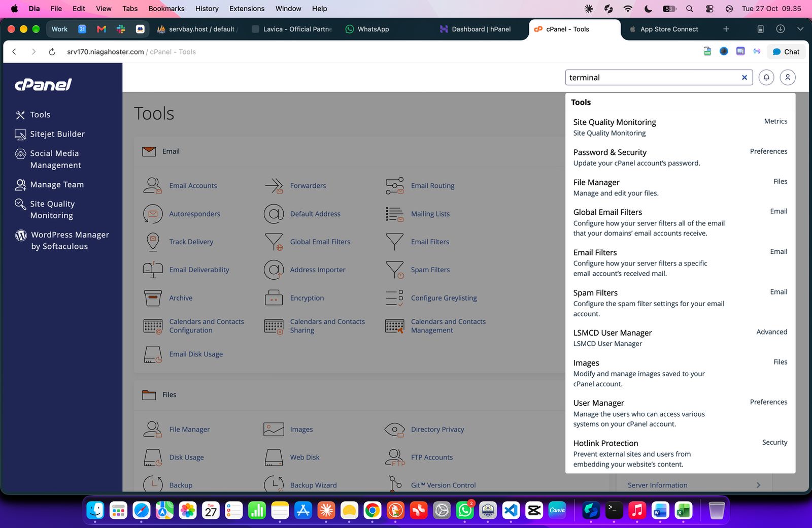Click the Forwarders arrow icon
Screen dimensions: 812x528
click(x=274, y=186)
